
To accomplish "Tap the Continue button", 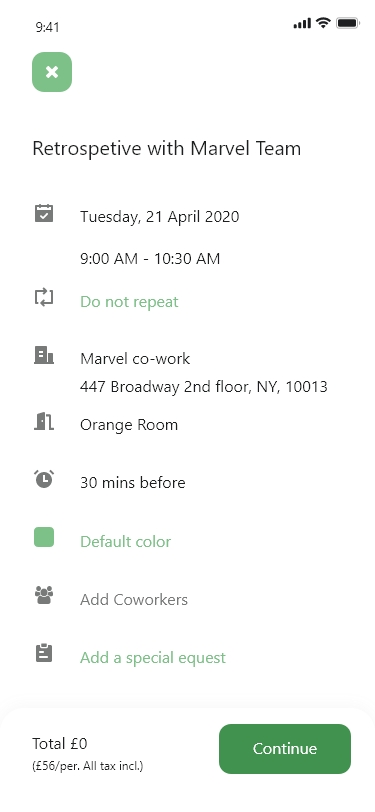I will point(285,749).
